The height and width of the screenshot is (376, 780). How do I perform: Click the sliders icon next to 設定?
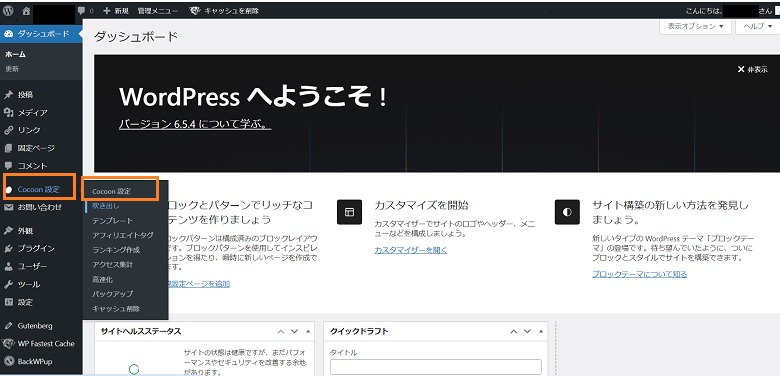pyautogui.click(x=8, y=302)
